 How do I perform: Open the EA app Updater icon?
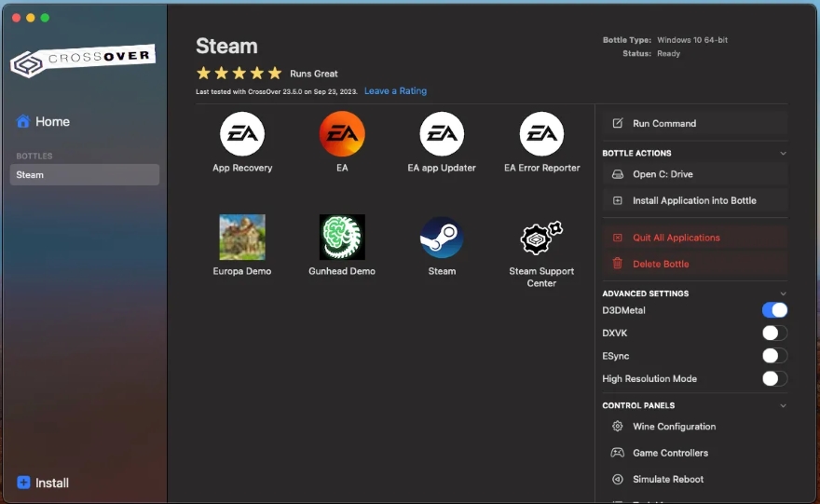pos(442,135)
